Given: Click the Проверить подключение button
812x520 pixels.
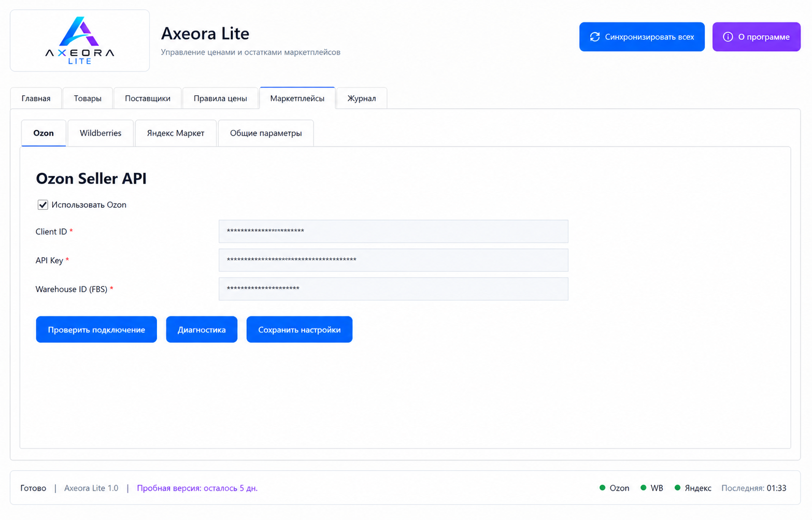Looking at the screenshot, I should (x=96, y=329).
